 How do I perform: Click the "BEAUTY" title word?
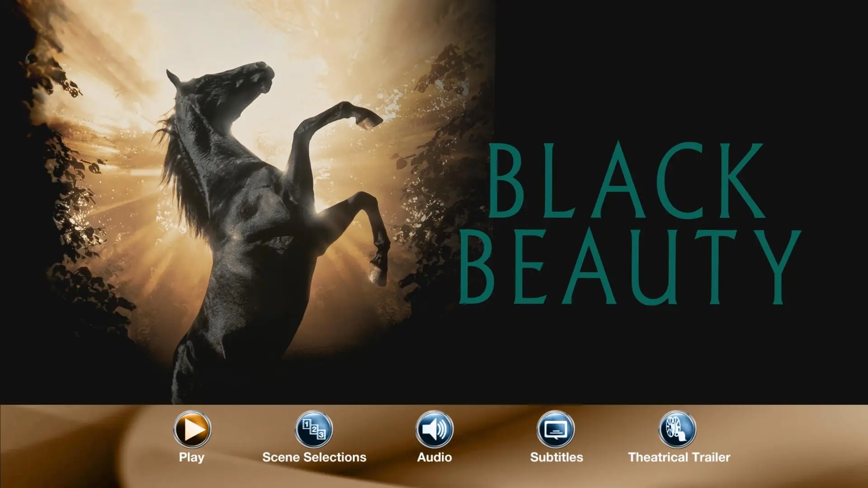tap(630, 267)
